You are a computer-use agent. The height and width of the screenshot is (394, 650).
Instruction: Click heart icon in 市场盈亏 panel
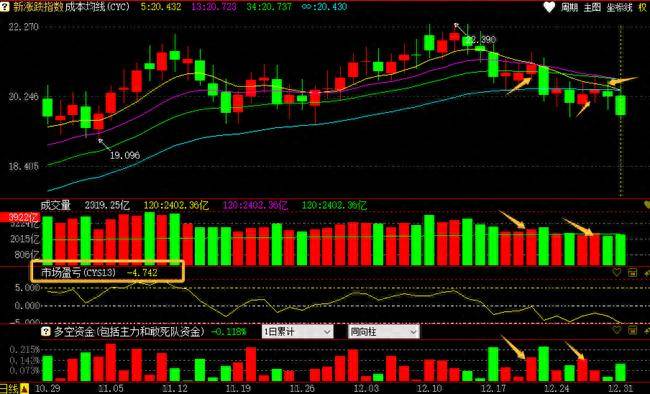click(x=616, y=272)
